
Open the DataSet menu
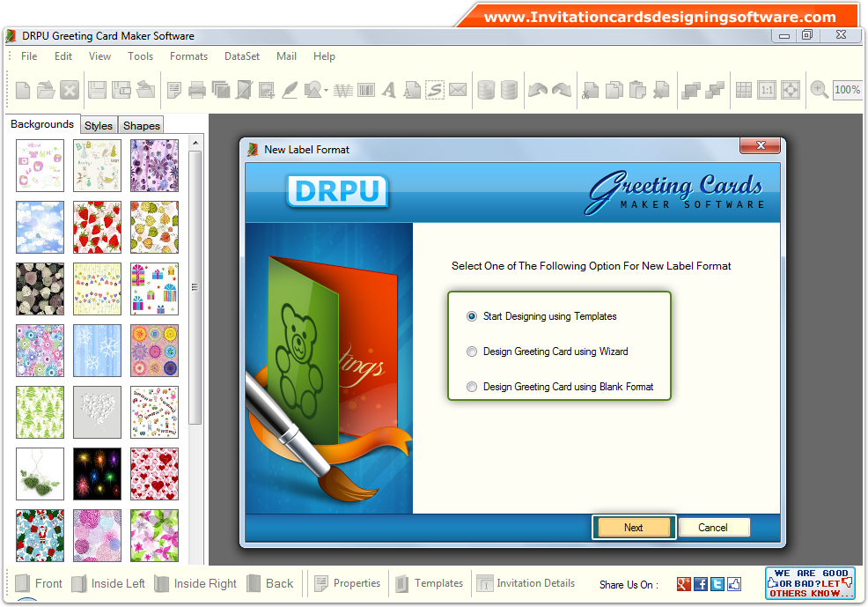[x=242, y=56]
